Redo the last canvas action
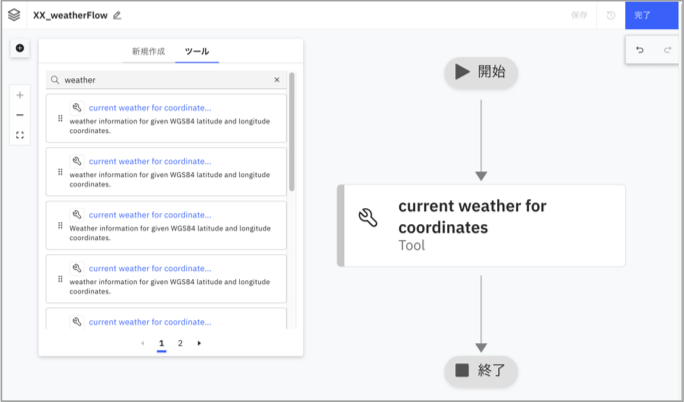 (x=667, y=50)
